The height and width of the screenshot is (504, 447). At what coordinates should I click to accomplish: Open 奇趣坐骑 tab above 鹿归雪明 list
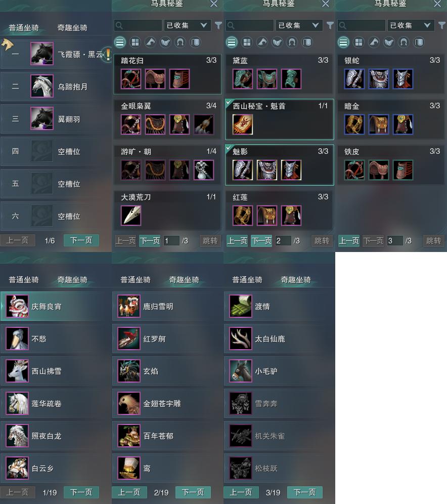click(x=184, y=280)
